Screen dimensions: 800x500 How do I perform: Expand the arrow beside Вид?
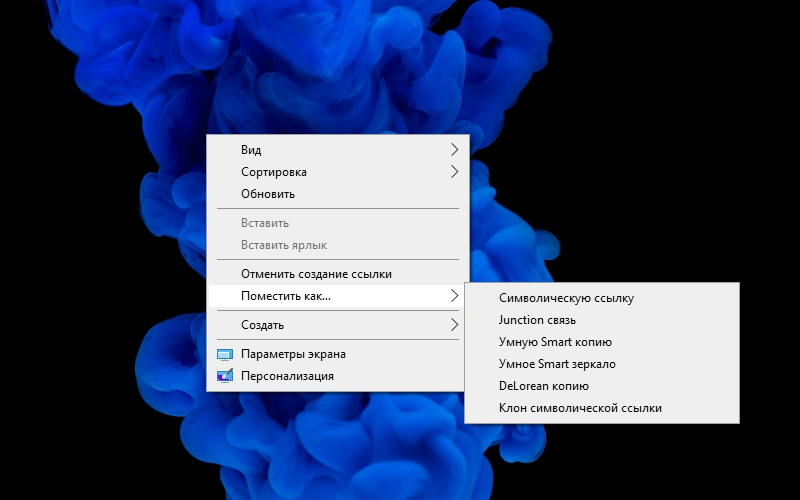tap(454, 150)
